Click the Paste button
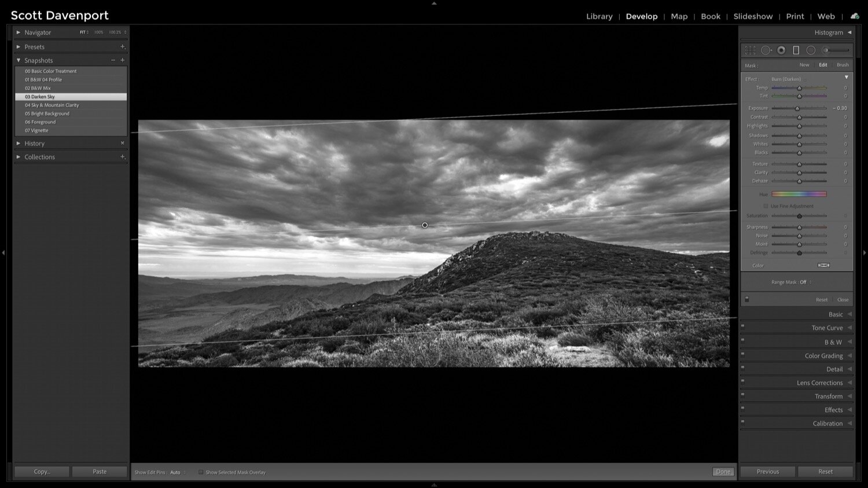The height and width of the screenshot is (488, 868). [x=100, y=472]
